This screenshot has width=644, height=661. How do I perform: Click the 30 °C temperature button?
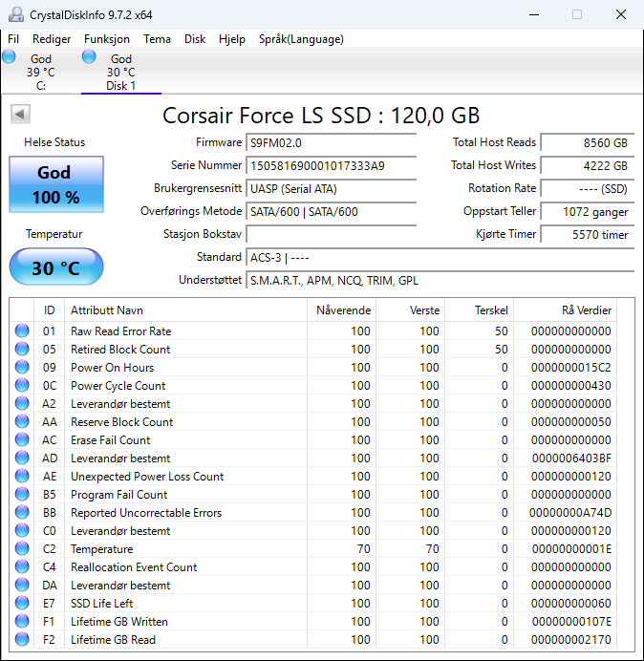click(56, 267)
